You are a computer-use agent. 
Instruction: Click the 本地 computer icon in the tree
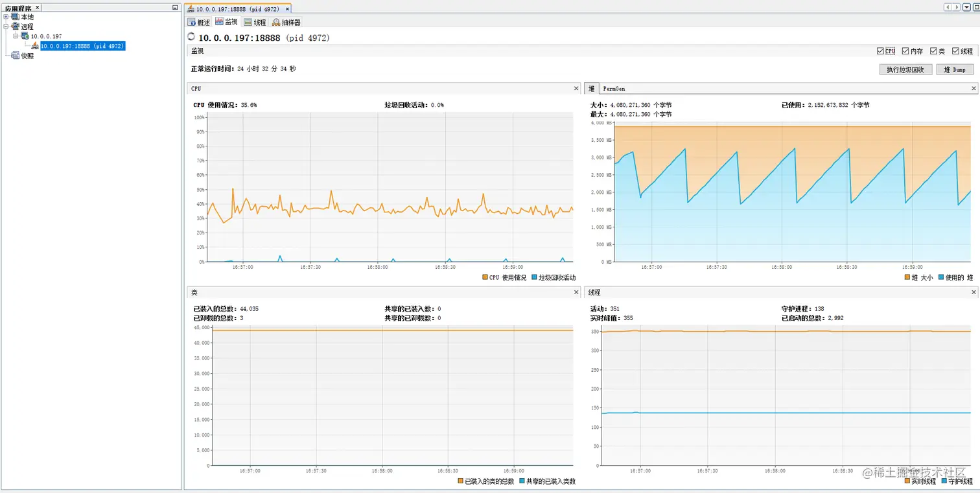(x=16, y=17)
